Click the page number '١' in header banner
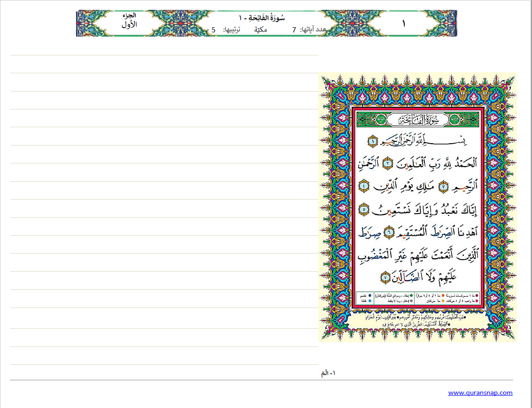Viewport: 532px width, 408px height. pos(404,23)
